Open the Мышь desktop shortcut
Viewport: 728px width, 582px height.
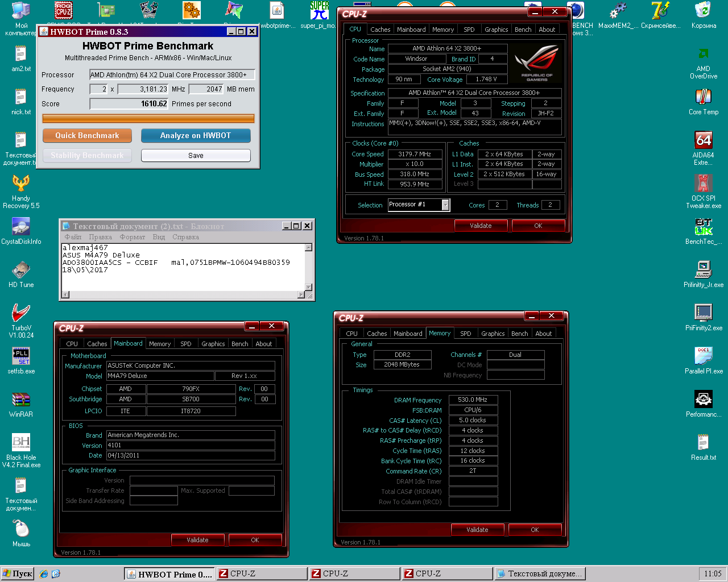tap(21, 534)
